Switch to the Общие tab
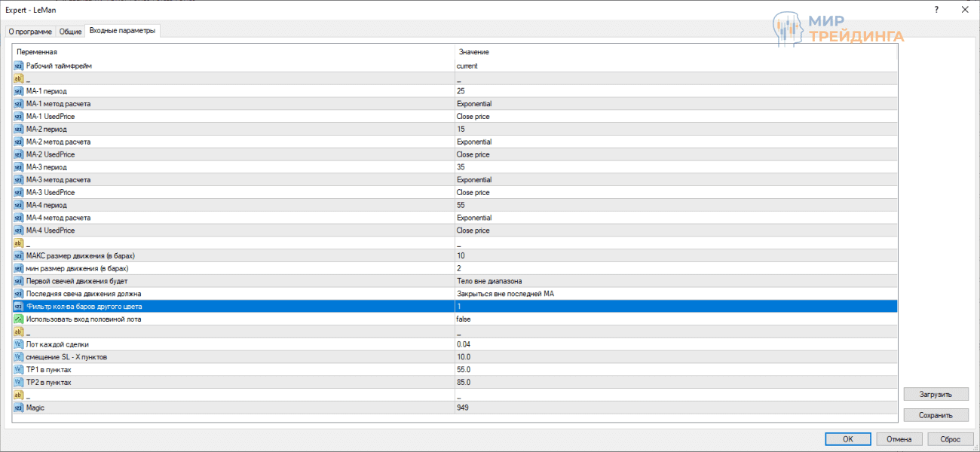980x452 pixels. pyautogui.click(x=70, y=31)
